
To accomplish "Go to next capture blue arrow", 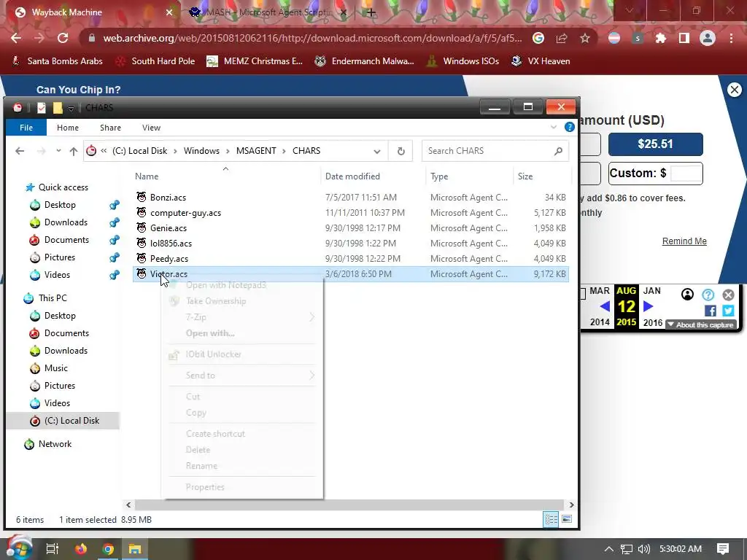I will [648, 306].
